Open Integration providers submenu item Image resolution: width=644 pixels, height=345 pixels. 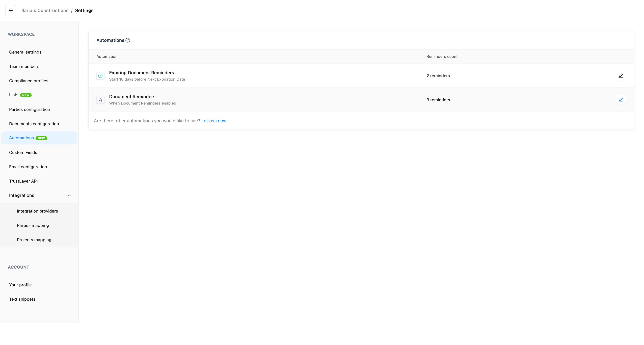pyautogui.click(x=38, y=211)
